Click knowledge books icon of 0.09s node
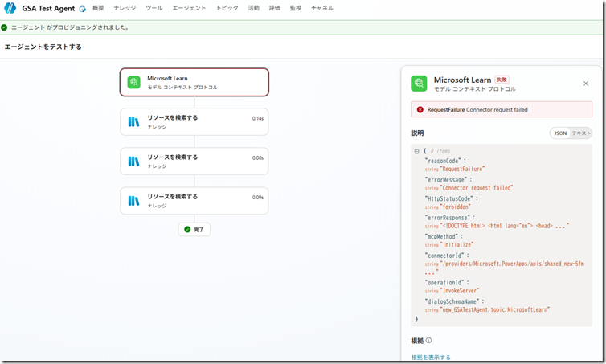Viewport: 606px width, 364px height. point(133,201)
